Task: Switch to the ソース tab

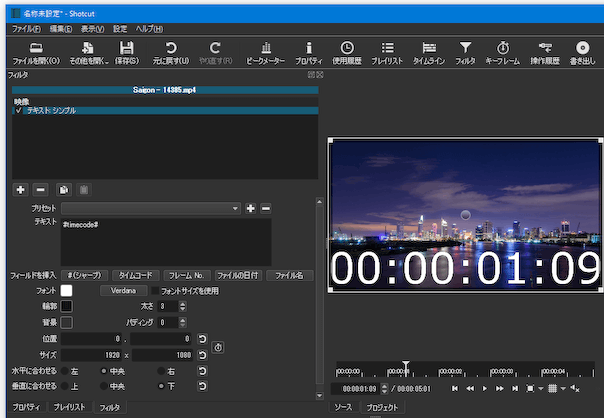Action: pos(343,407)
